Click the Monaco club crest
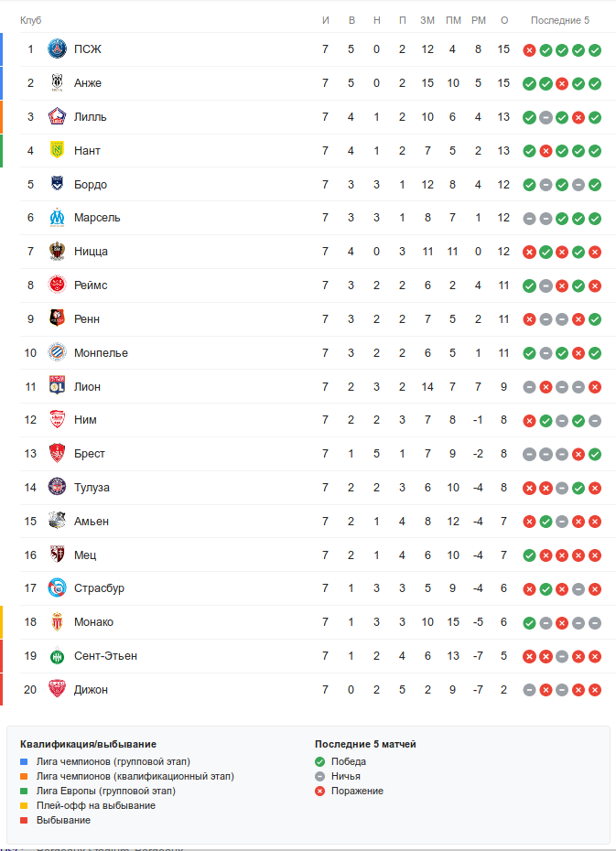Image resolution: width=616 pixels, height=851 pixels. 58,622
